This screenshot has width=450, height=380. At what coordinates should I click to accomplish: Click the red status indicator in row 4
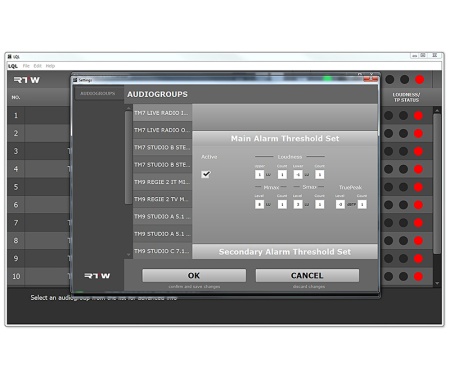click(418, 169)
